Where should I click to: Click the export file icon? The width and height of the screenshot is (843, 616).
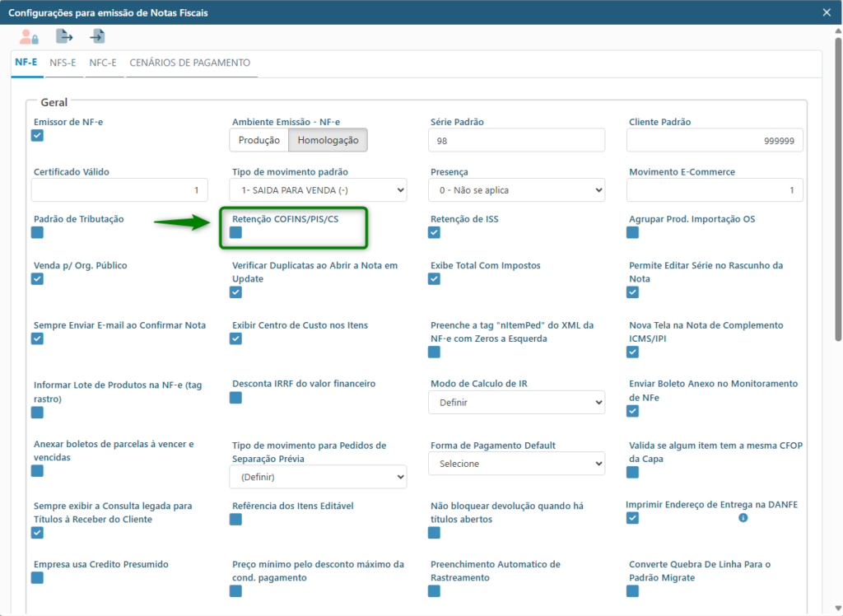64,37
